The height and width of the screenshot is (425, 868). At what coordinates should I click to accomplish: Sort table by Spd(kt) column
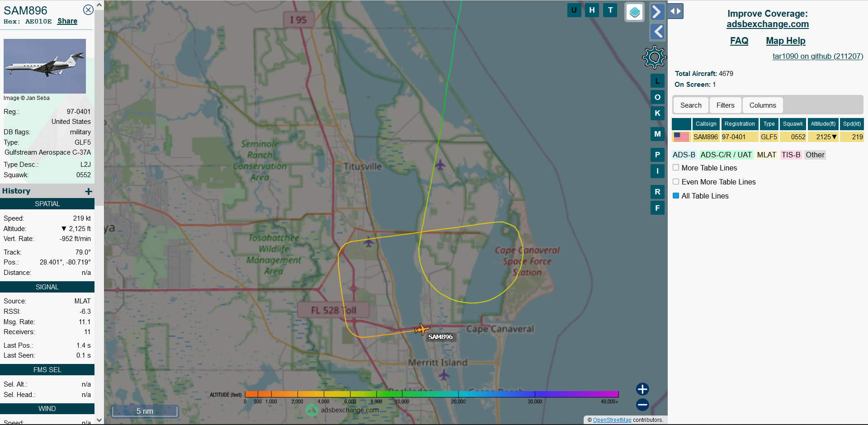pyautogui.click(x=852, y=124)
